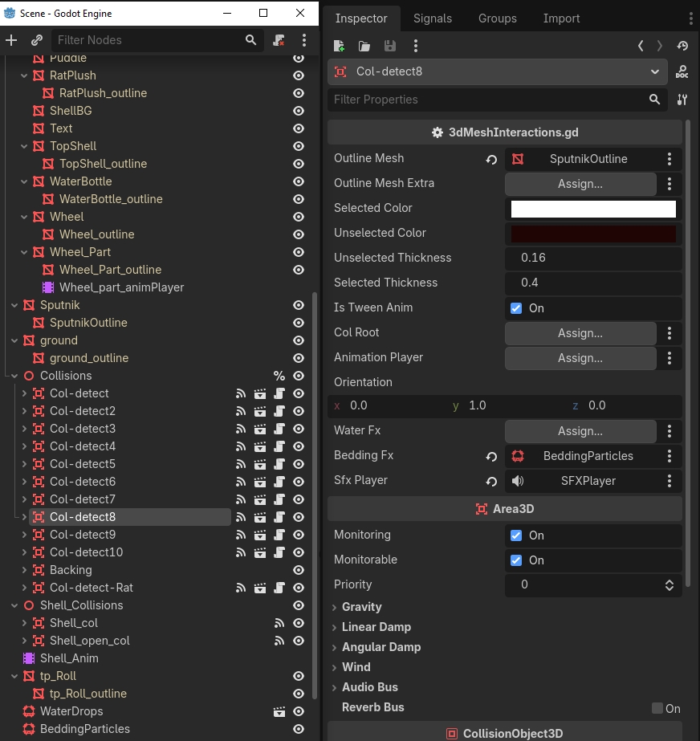Expand the Gravity property section
This screenshot has height=741, width=700.
(x=361, y=607)
